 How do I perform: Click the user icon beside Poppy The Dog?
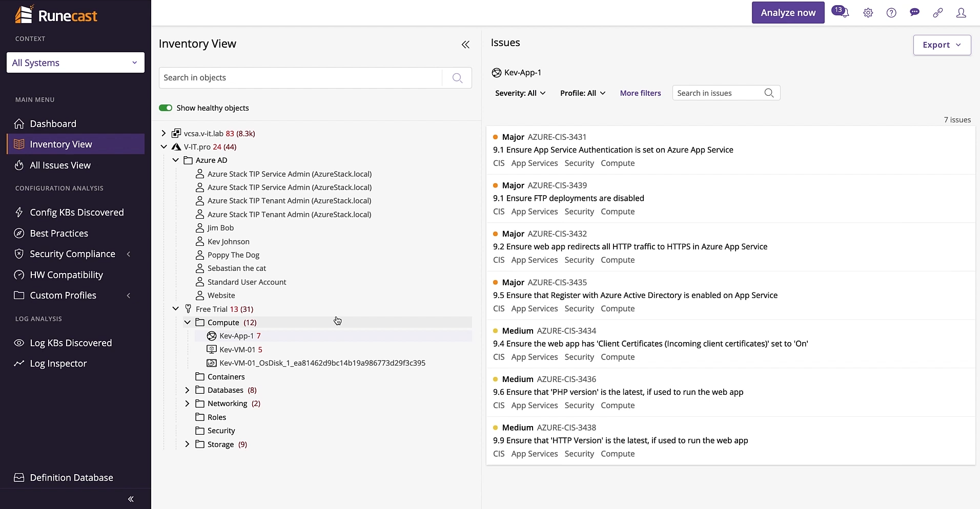tap(200, 255)
